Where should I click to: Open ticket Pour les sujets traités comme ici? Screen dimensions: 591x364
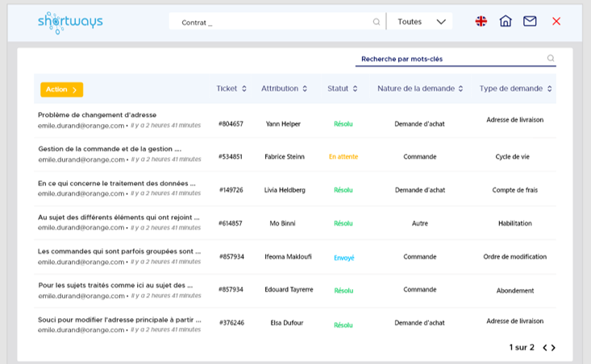tap(115, 285)
